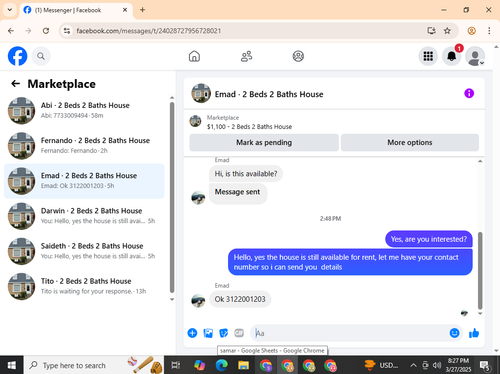500x374 pixels.
Task: Open Abi conversation in list
Action: tap(84, 110)
